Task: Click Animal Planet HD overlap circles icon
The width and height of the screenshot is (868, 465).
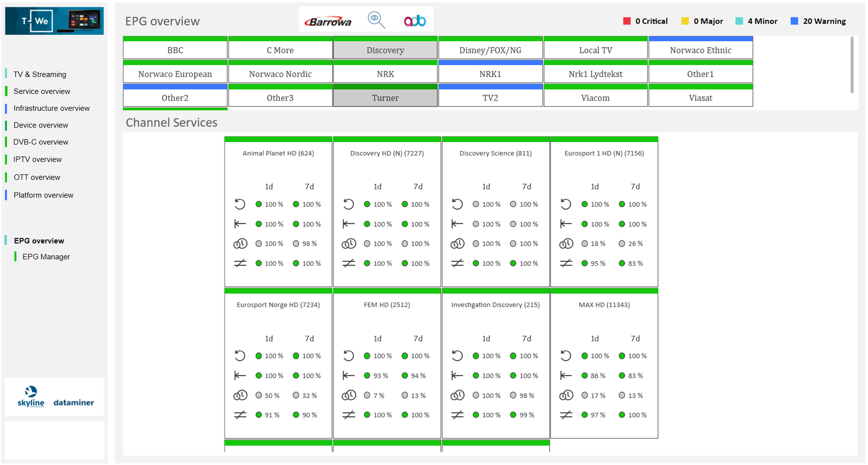Action: click(240, 244)
